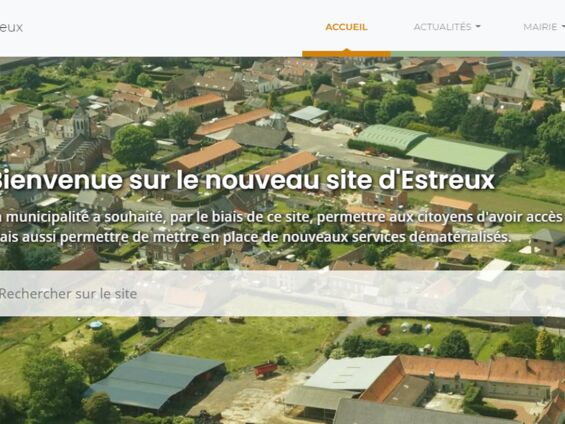
Task: Click the red trailer in the farmyard photo
Action: [266, 369]
